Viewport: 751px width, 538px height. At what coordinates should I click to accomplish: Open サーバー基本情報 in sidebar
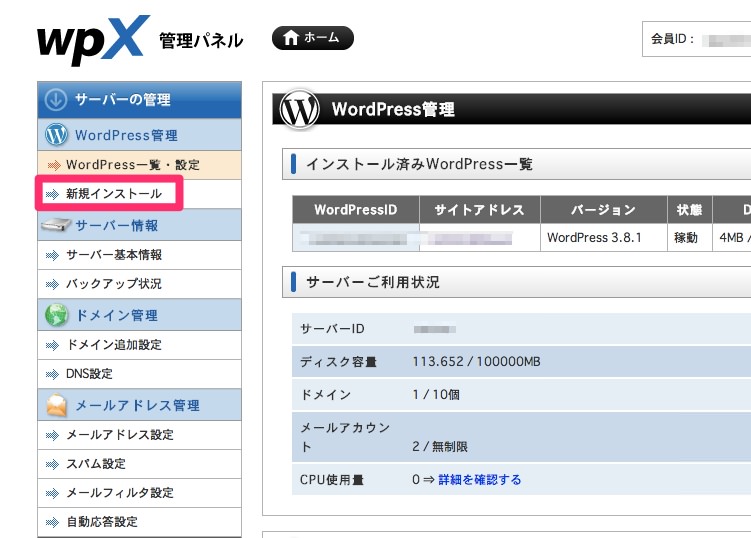[139, 255]
